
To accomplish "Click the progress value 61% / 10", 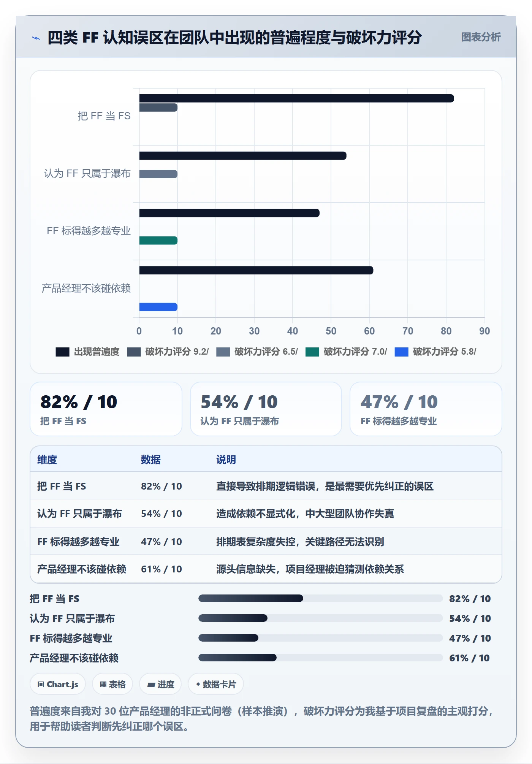I will point(470,658).
